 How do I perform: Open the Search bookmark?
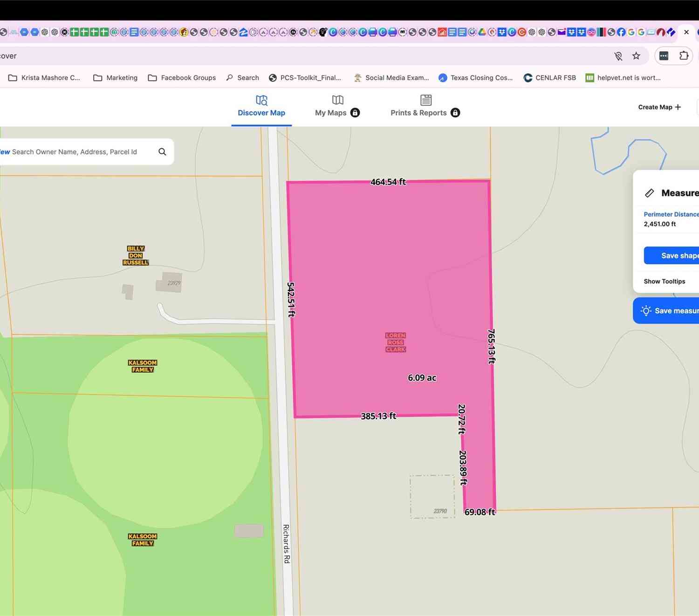click(242, 78)
